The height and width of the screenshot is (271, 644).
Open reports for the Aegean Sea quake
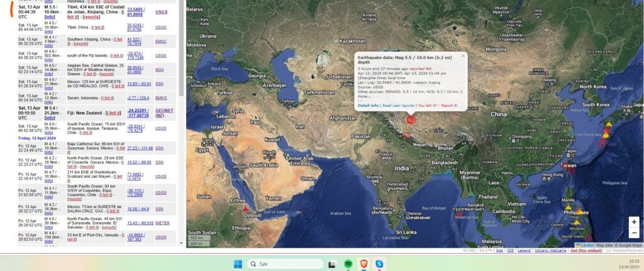106,74
